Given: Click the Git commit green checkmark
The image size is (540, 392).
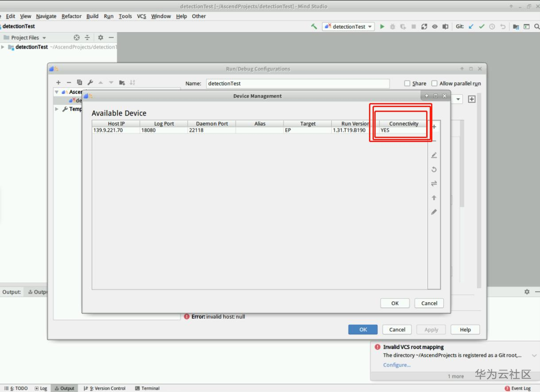Looking at the screenshot, I should point(482,27).
